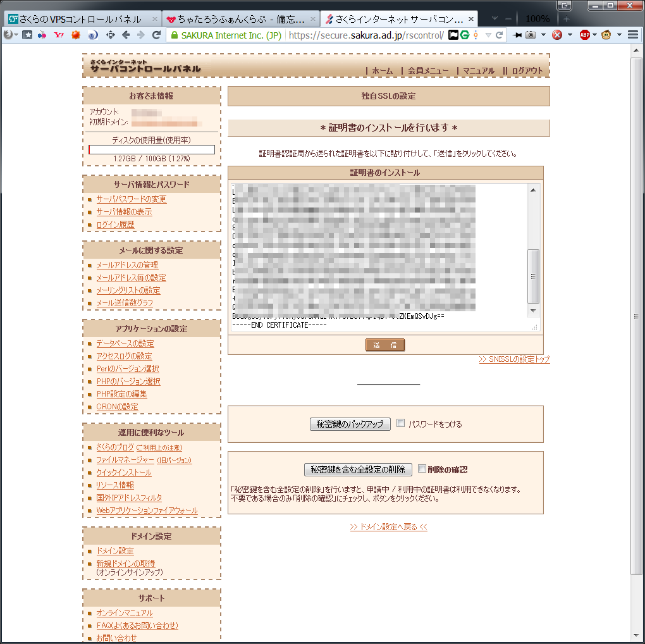Open the Firefox button dropdown arrow
Image resolution: width=645 pixels, height=644 pixels.
click(x=16, y=35)
